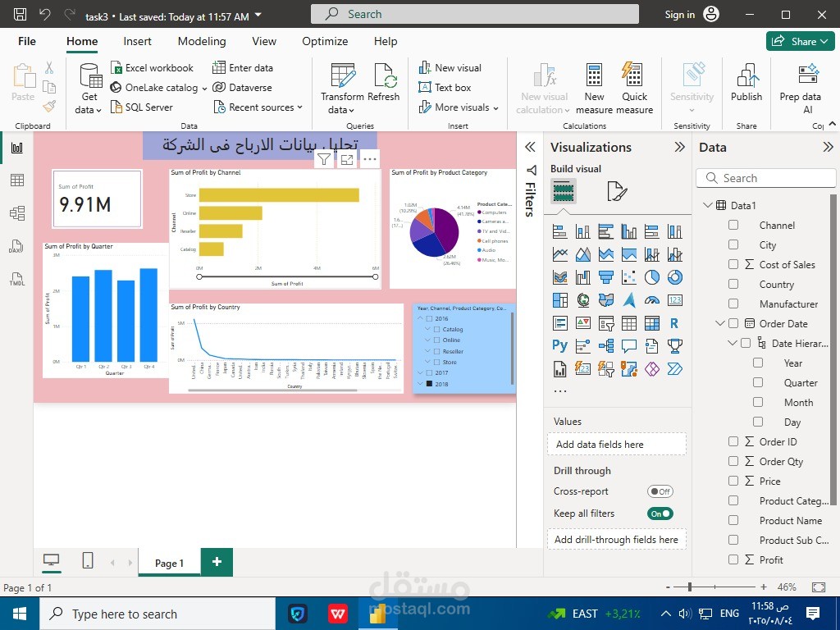Click the Data pane Search field

point(766,178)
